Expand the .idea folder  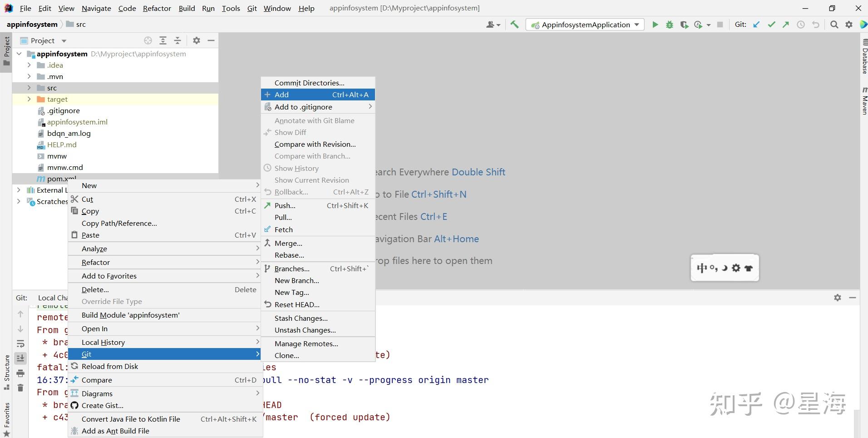pos(29,65)
